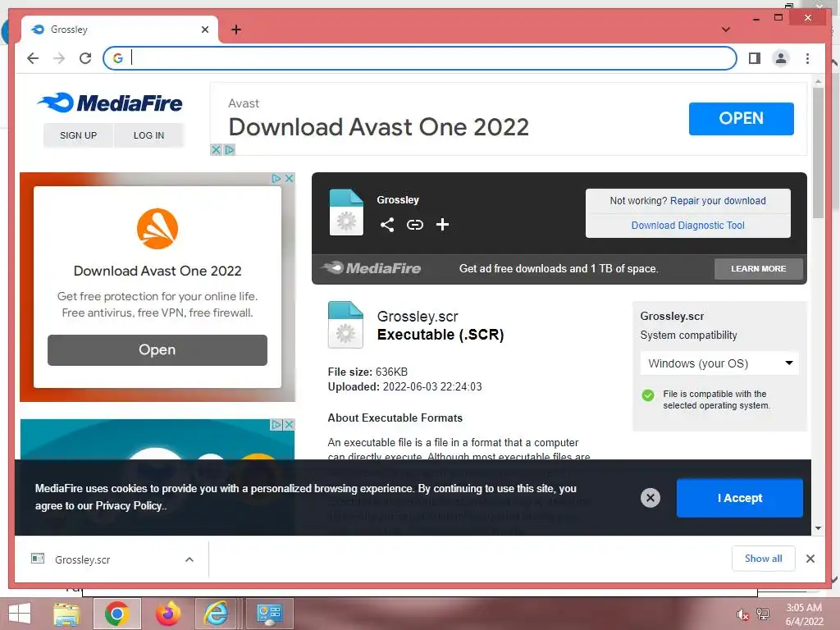Reload the page with the refresh icon
Screen dimensions: 840x630
coord(85,58)
